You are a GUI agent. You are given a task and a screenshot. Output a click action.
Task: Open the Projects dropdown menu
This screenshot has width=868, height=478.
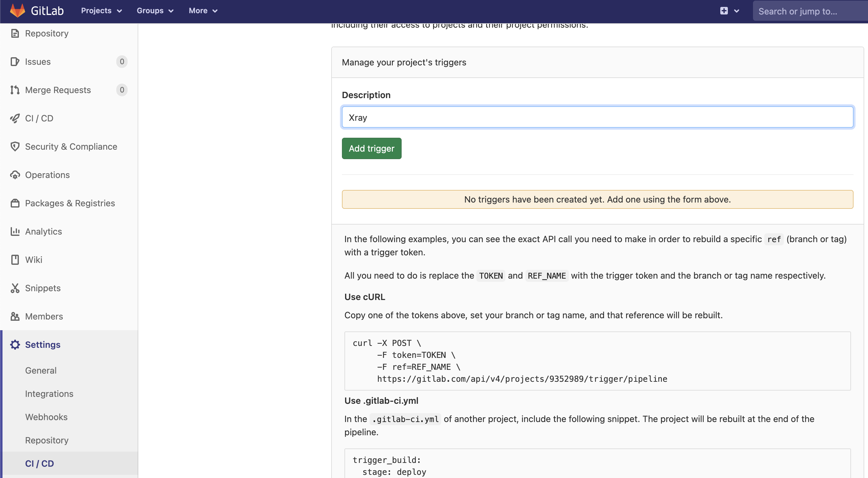[x=102, y=11]
